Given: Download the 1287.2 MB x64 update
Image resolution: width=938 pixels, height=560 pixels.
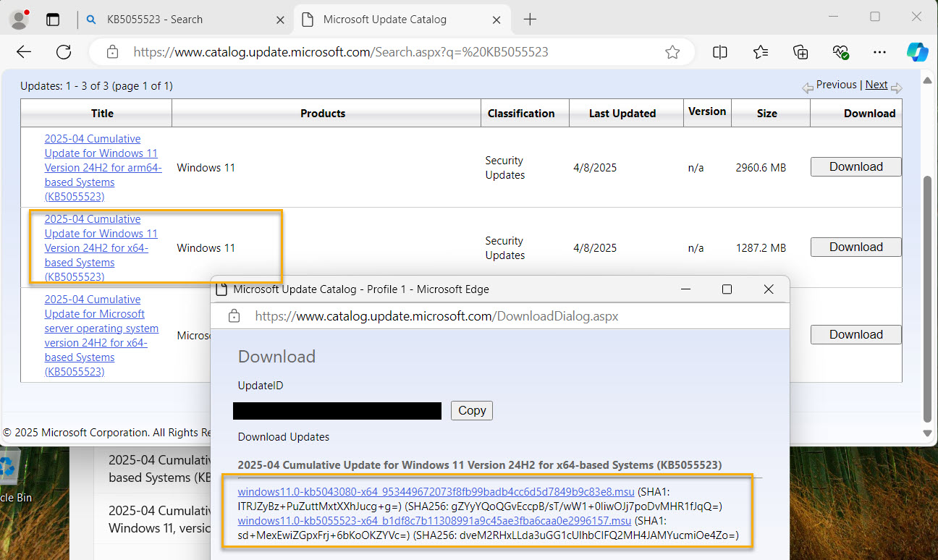Looking at the screenshot, I should [855, 247].
